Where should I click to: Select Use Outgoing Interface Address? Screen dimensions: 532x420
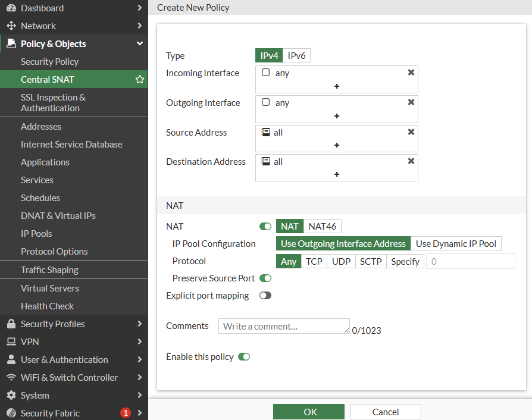343,243
